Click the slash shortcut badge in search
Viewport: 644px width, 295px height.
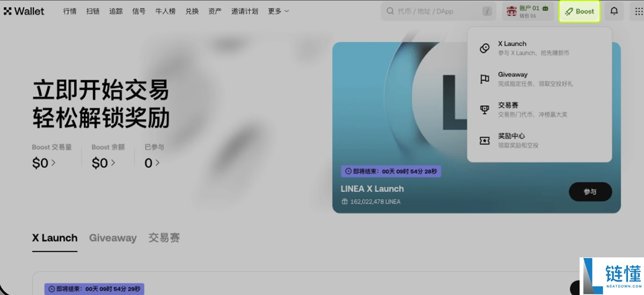487,11
